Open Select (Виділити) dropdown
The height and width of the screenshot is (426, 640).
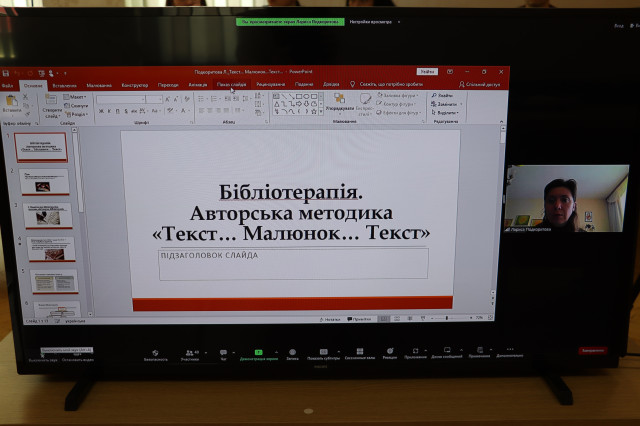445,112
